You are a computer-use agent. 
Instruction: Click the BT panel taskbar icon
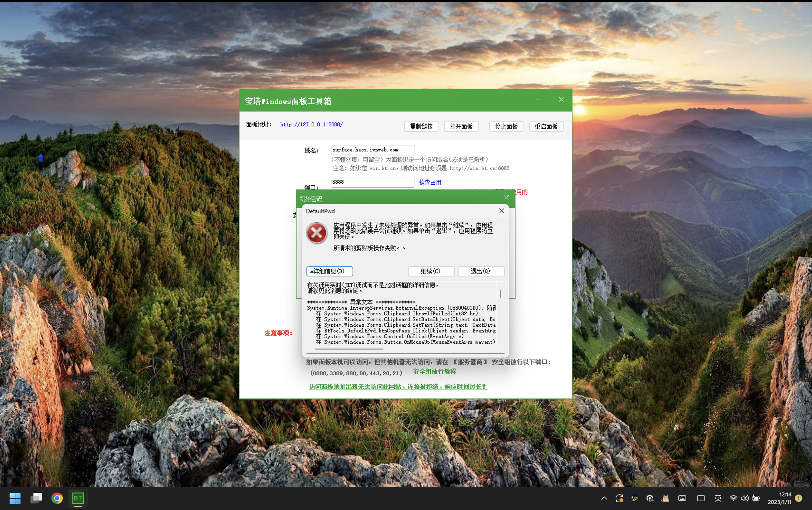(x=78, y=498)
